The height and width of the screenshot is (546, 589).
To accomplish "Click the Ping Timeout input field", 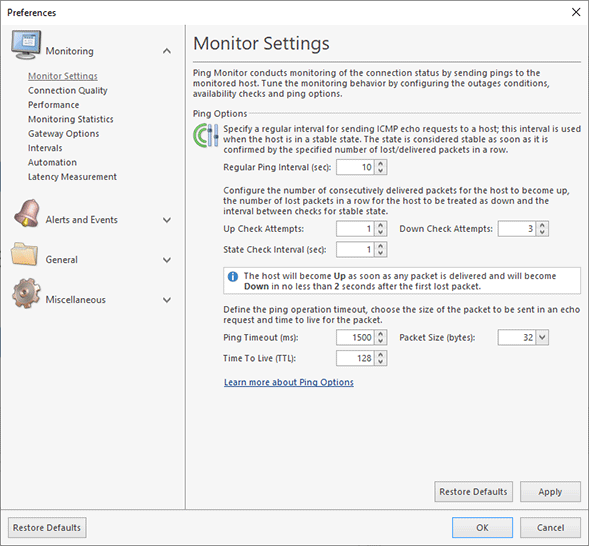I will coord(356,337).
